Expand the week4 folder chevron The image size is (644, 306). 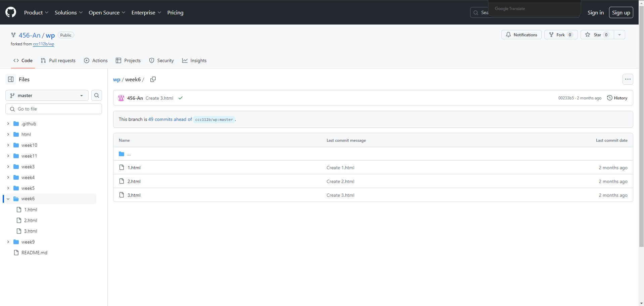click(x=8, y=177)
